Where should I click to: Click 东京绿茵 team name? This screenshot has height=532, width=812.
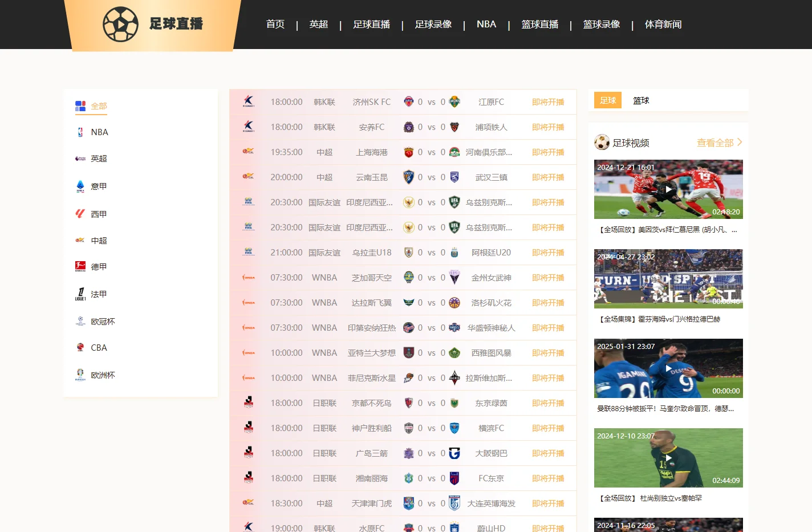492,403
